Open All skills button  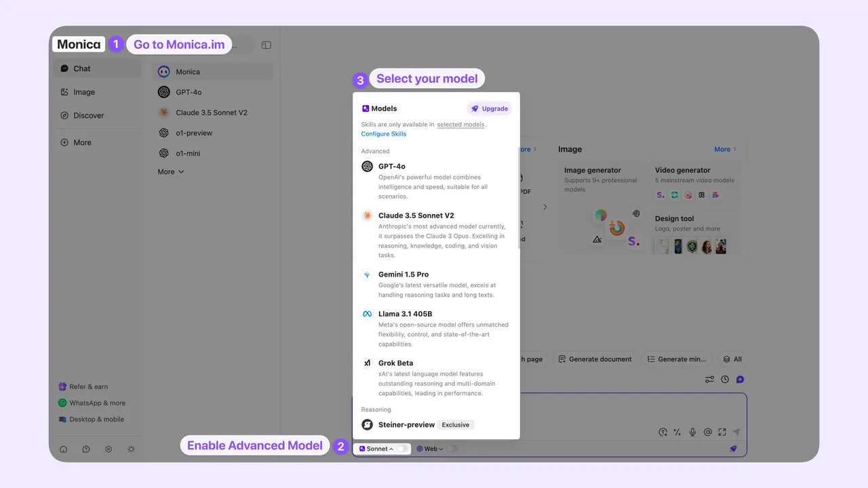click(x=732, y=359)
